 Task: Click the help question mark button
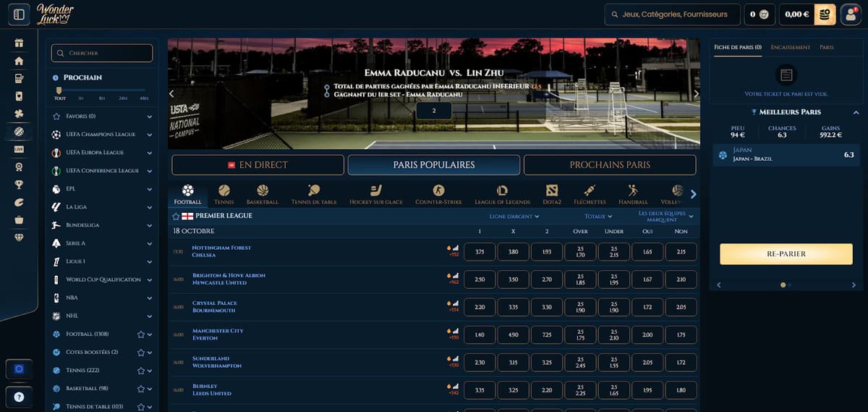coord(19,397)
